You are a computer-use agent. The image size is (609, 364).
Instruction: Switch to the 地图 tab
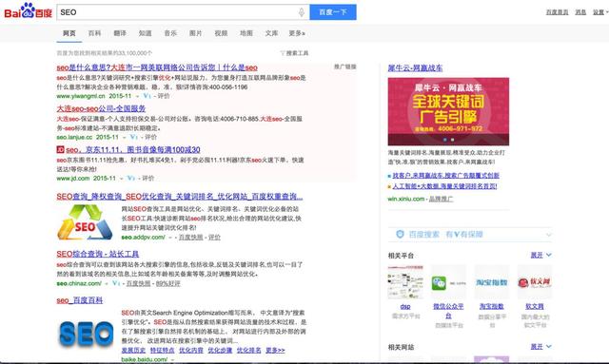point(246,33)
